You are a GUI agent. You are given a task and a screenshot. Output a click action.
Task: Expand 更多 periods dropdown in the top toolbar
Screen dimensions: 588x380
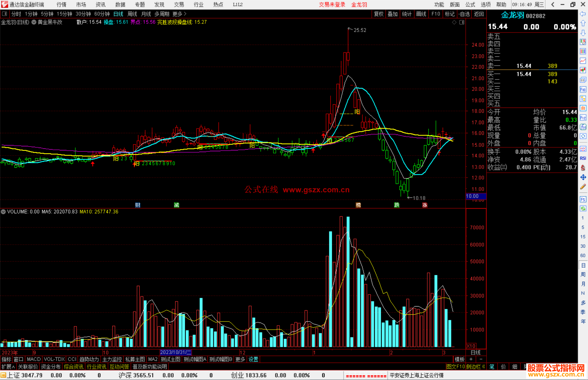pyautogui.click(x=179, y=14)
